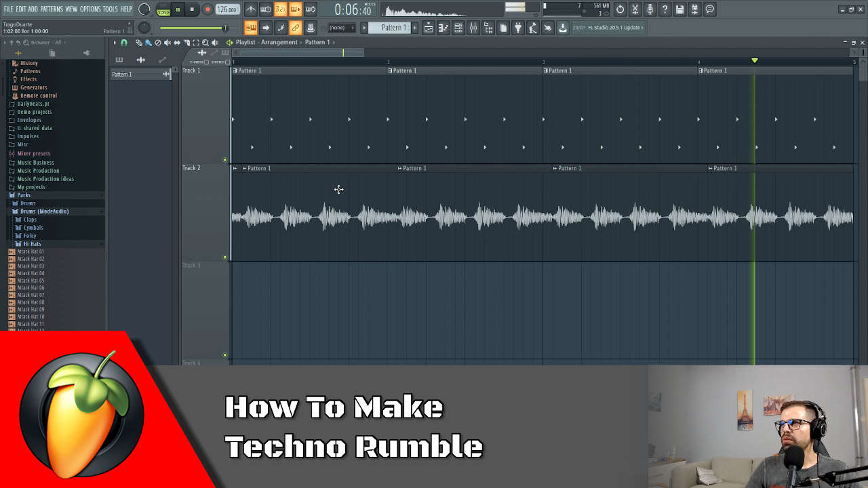Click the pause playback button

pyautogui.click(x=178, y=9)
